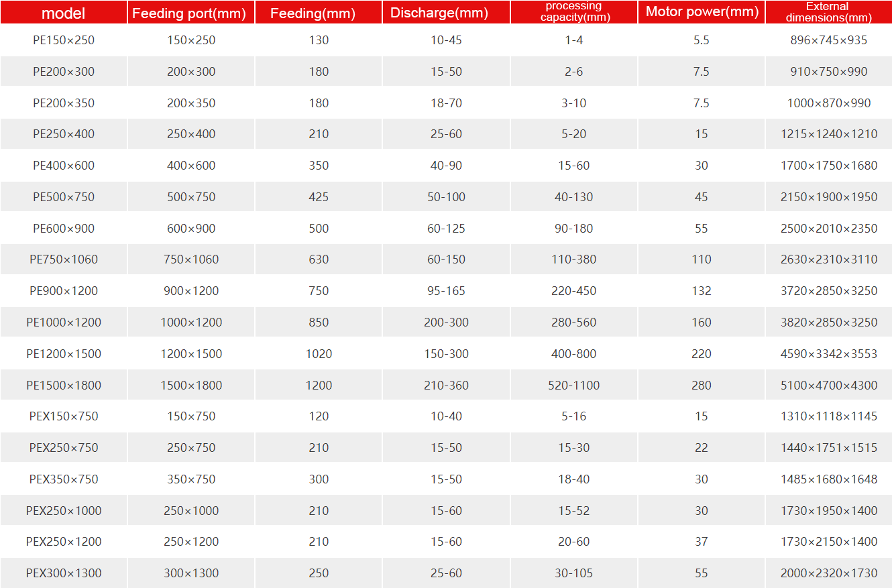Select the PE150×250 model cell
The height and width of the screenshot is (588, 892).
pyautogui.click(x=64, y=40)
